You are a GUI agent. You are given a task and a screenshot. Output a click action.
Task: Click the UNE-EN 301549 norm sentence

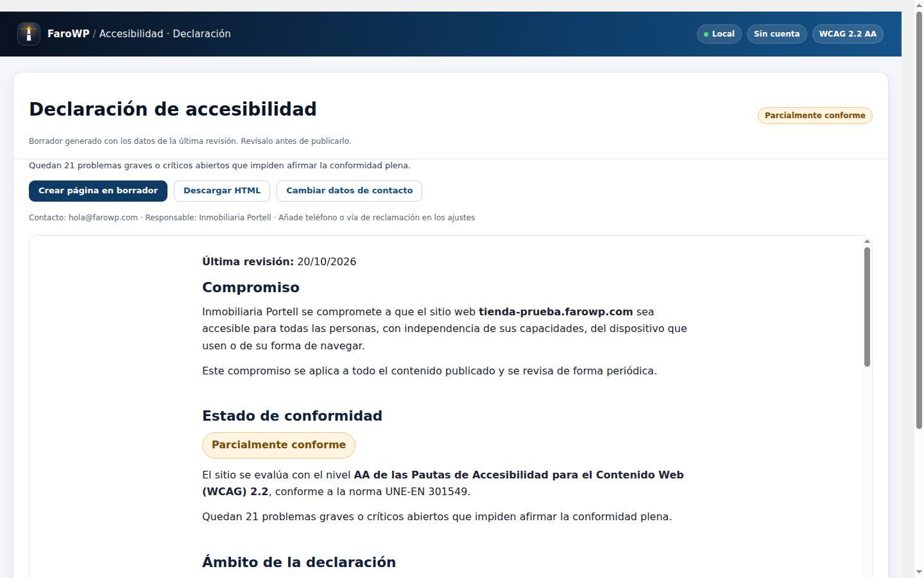point(443,483)
